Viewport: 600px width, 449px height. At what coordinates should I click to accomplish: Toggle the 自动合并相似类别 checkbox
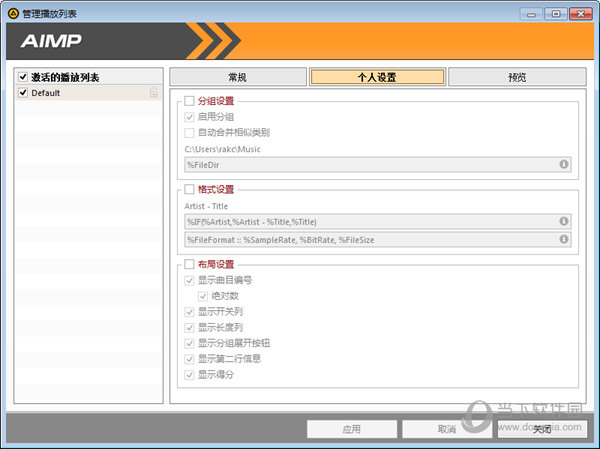[189, 132]
